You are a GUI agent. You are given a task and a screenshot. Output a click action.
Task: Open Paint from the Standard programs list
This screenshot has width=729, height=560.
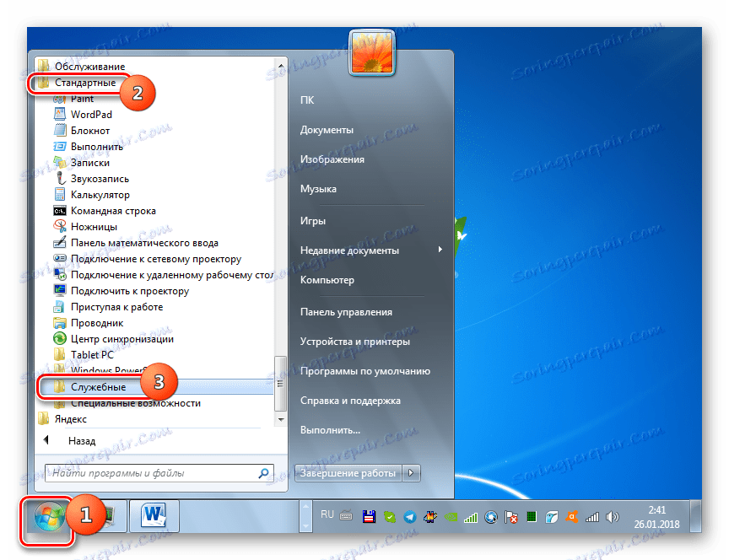click(82, 99)
